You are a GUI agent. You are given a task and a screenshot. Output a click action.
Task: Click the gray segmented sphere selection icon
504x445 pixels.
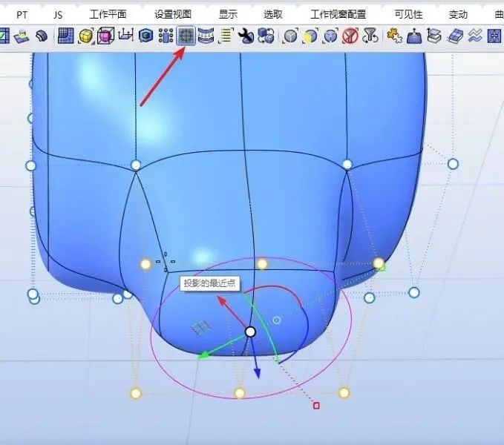click(290, 36)
